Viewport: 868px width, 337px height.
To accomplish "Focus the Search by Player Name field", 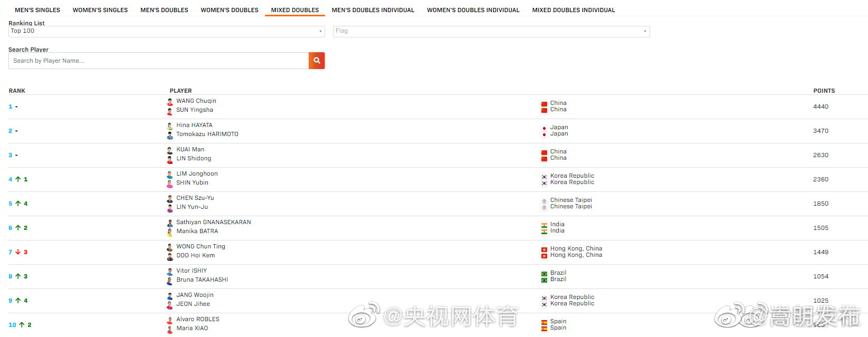I will coord(158,61).
